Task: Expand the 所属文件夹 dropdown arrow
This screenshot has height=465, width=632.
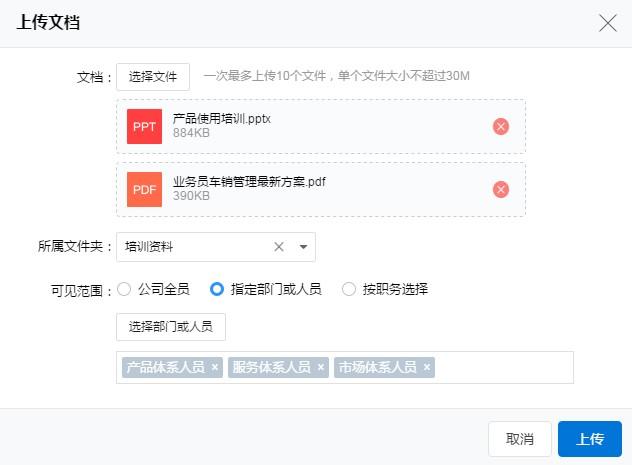Action: pos(303,247)
